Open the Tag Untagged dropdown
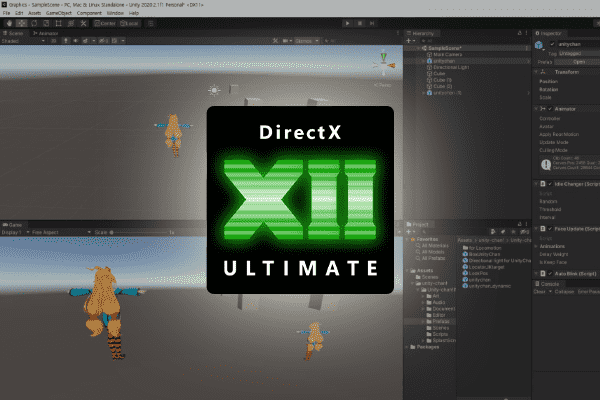 [579, 54]
